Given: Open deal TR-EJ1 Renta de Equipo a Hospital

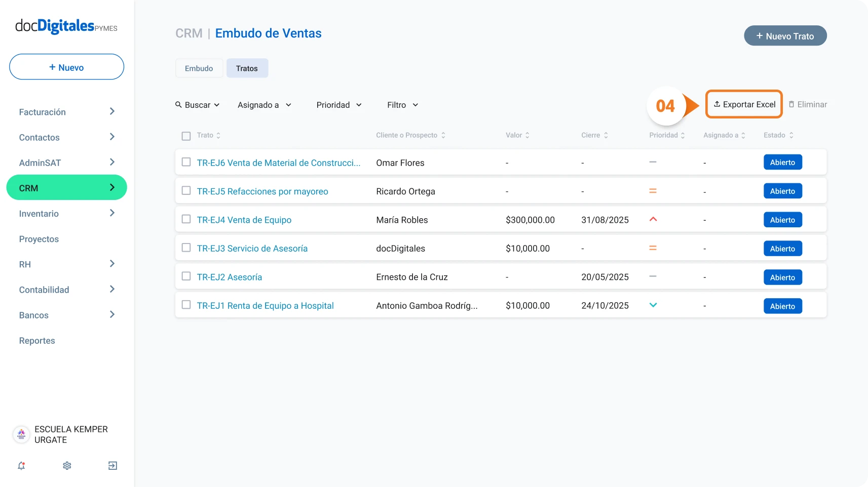Looking at the screenshot, I should [266, 306].
